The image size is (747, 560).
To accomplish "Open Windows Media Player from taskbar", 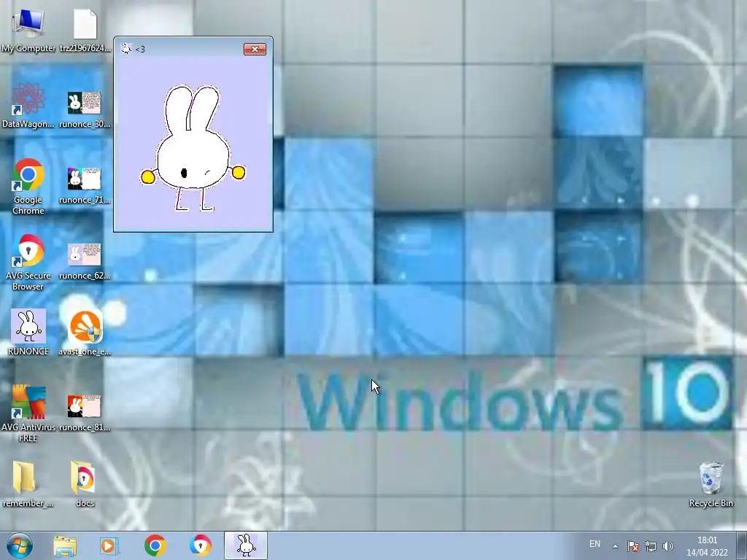I will click(109, 545).
